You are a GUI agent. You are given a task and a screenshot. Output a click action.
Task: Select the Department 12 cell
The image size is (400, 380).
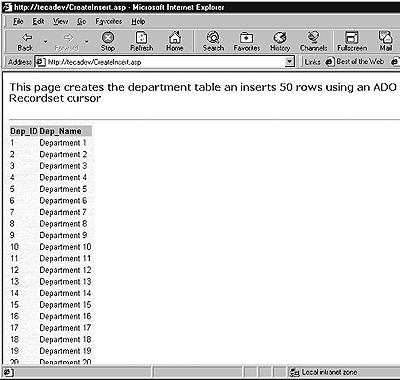click(65, 270)
